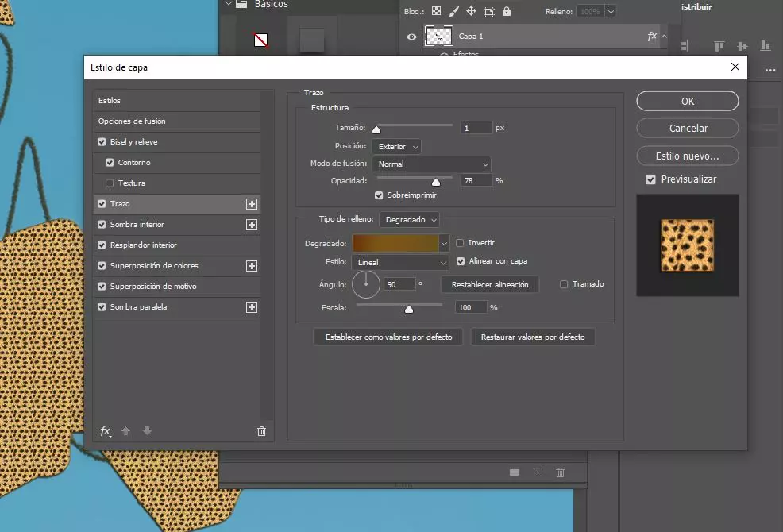Click lock transparent pixels icon

(436, 12)
